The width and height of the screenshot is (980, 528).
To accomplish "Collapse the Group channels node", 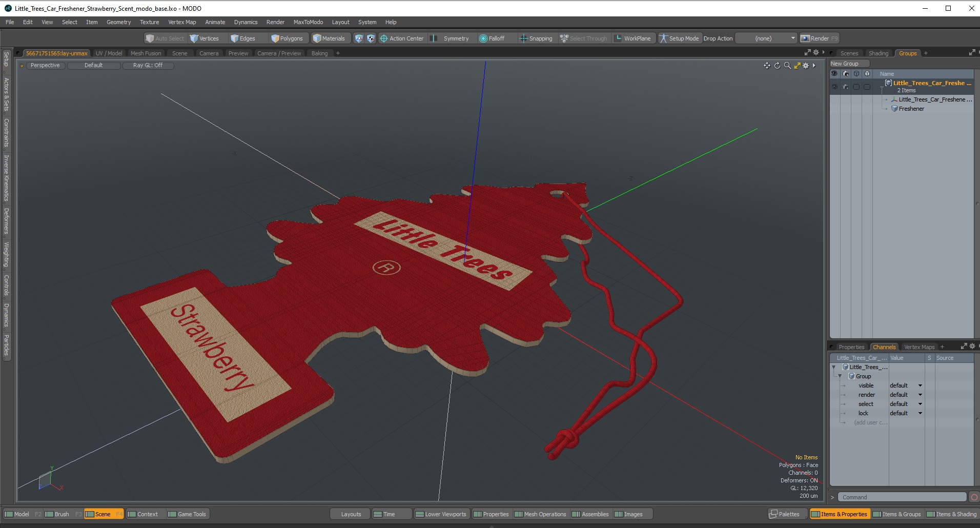I will (840, 376).
